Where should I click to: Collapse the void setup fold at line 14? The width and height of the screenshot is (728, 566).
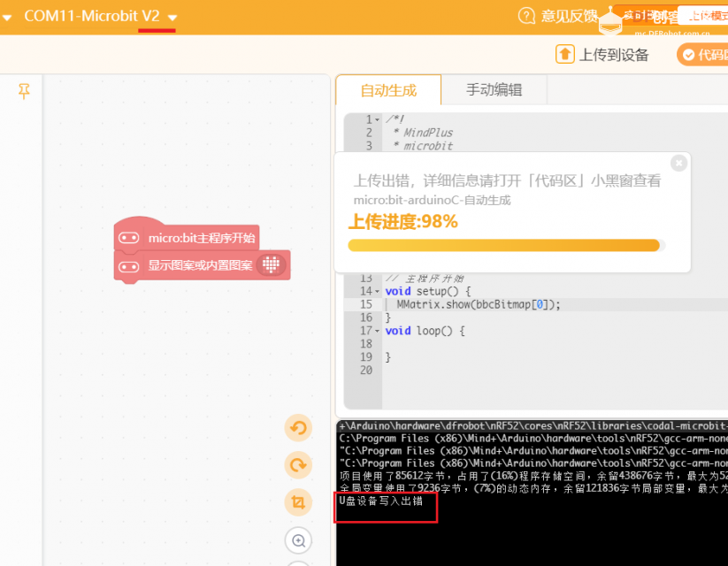tap(377, 292)
